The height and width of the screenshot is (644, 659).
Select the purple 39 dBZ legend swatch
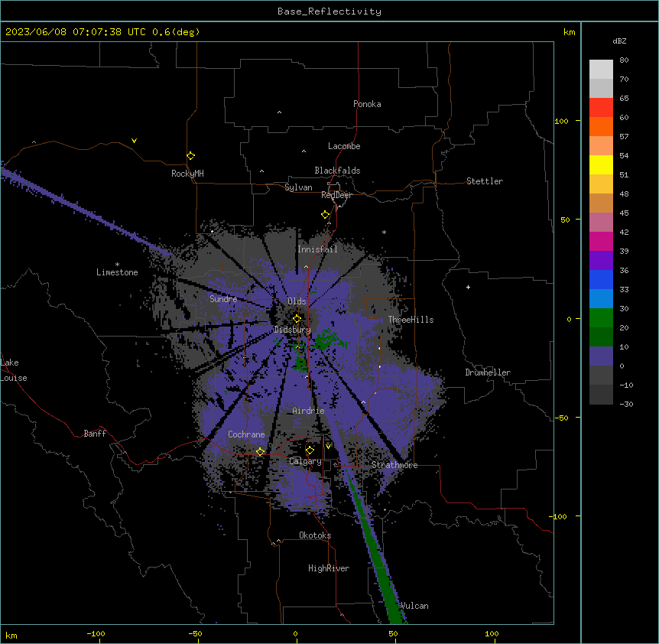pos(601,261)
